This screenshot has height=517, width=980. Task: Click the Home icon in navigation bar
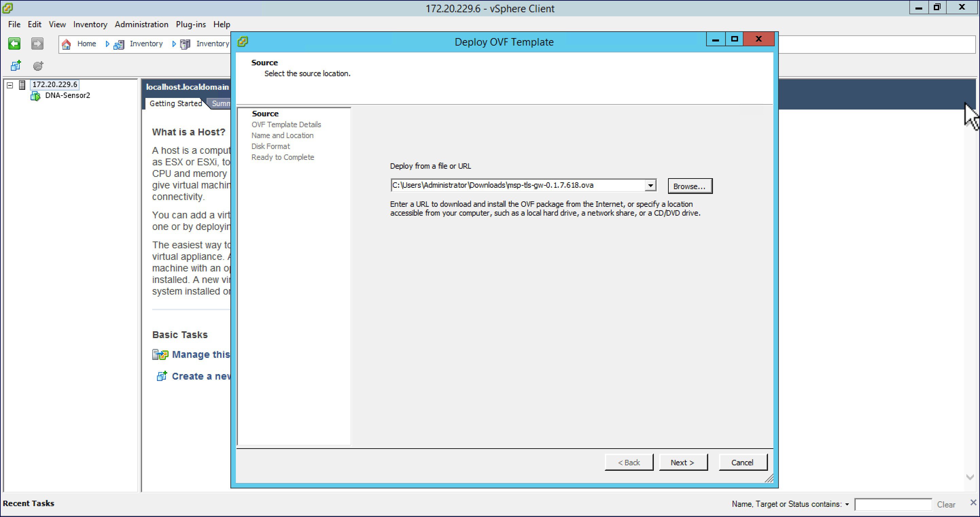pos(66,44)
